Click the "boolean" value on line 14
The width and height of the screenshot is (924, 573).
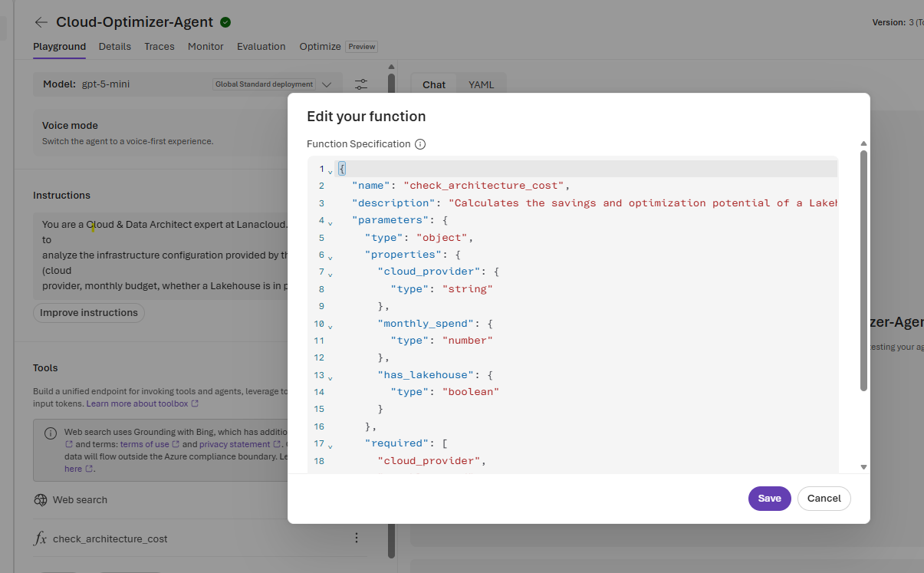point(471,392)
